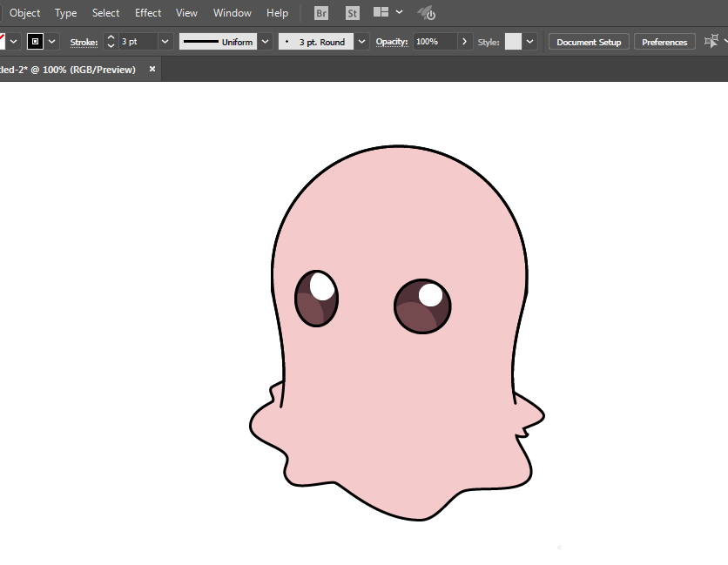This screenshot has width=728, height=565.
Task: Open the graphic Style dropdown arrow
Action: [530, 42]
